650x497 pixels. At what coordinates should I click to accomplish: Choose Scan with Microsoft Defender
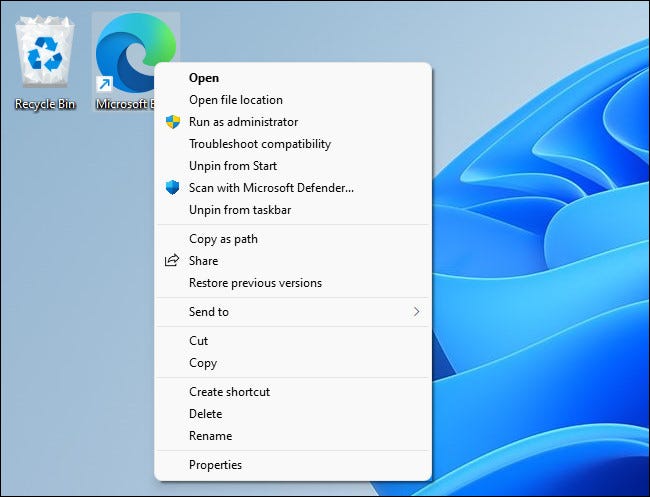271,188
